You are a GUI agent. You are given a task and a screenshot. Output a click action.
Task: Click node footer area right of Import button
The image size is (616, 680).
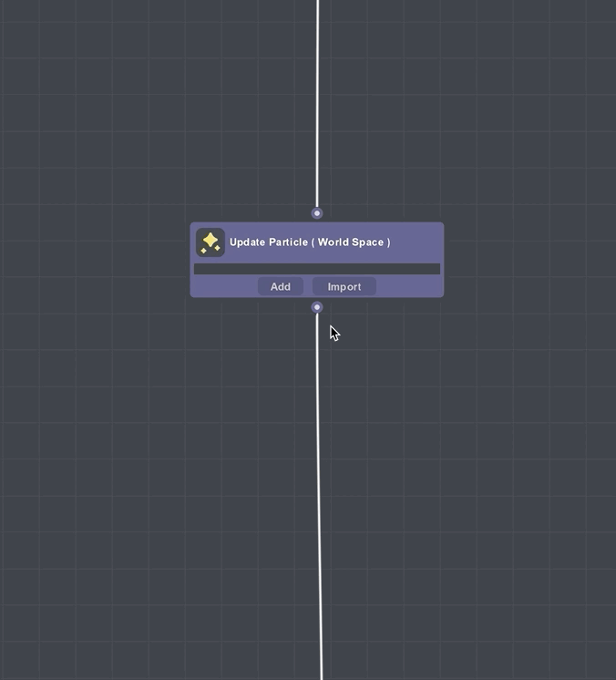click(410, 286)
